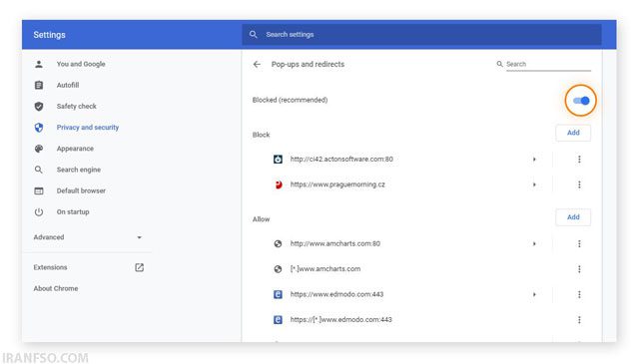Expand site details arrow for http://www.amcharts.com:80
The image size is (639, 364).
coord(534,244)
